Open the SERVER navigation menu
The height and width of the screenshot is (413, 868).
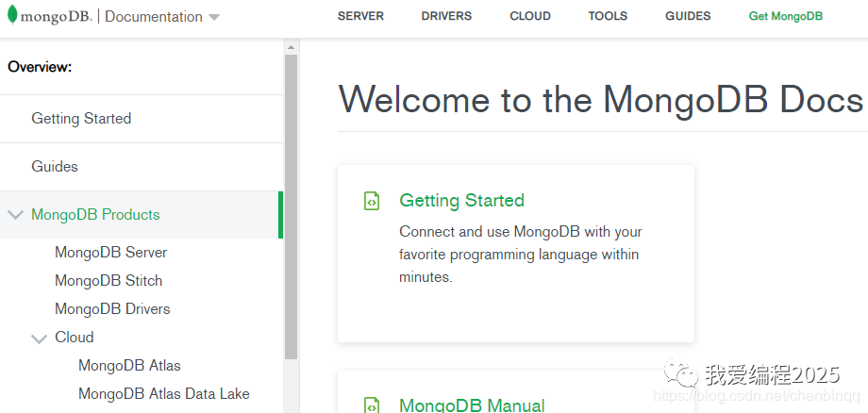(x=360, y=17)
